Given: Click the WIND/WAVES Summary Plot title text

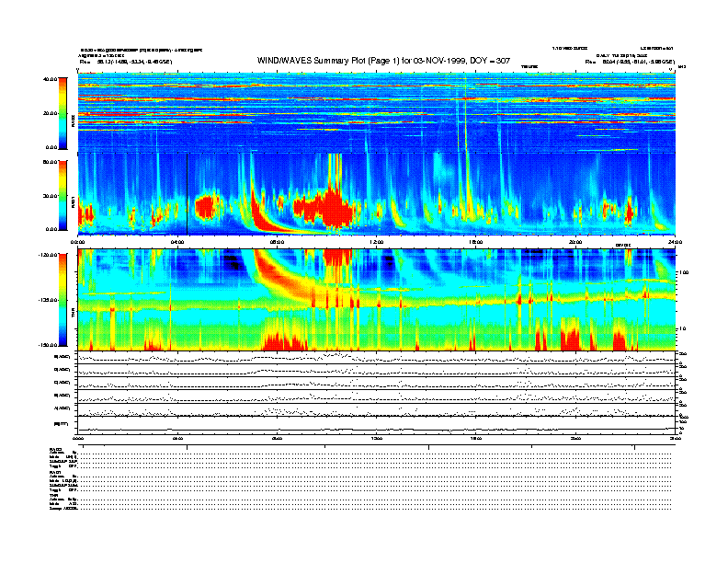Looking at the screenshot, I should [383, 61].
